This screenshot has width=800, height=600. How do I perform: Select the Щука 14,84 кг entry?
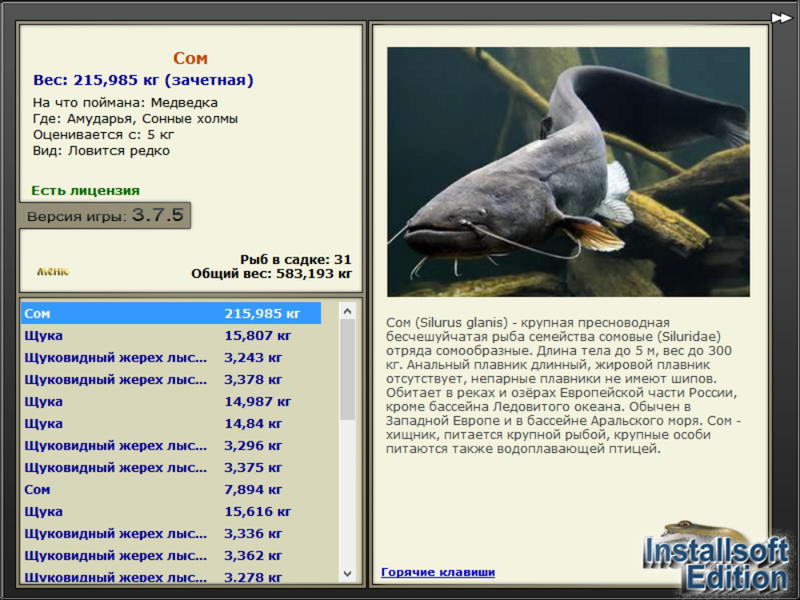[171, 423]
